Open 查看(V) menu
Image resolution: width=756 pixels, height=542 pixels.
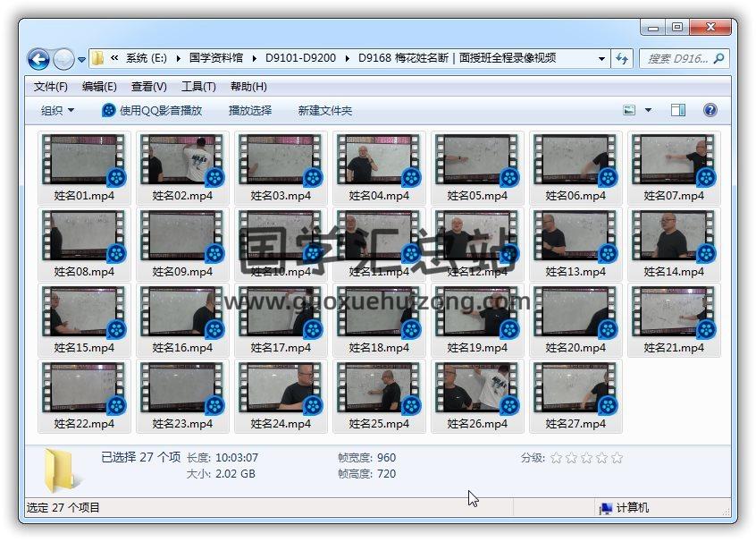tap(149, 87)
